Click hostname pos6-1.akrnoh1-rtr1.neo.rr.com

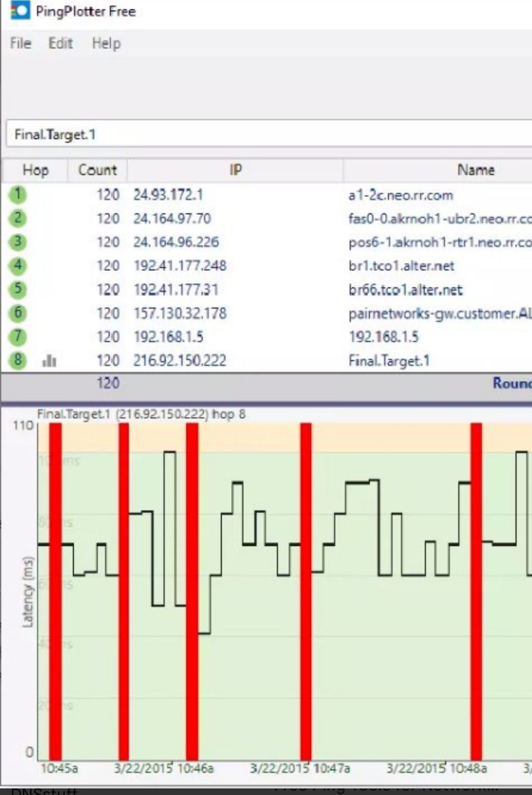tap(440, 243)
